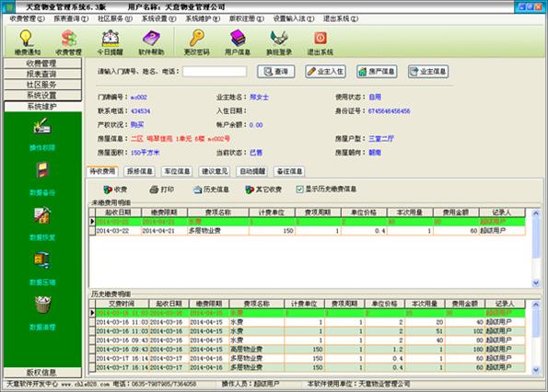Click the application icon in title bar
Image resolution: width=548 pixels, height=392 pixels.
click(10, 6)
